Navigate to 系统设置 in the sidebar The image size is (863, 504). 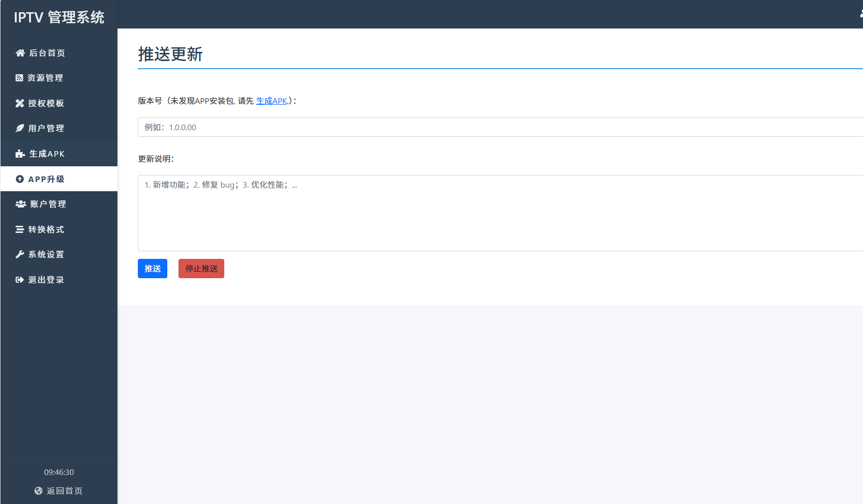46,254
